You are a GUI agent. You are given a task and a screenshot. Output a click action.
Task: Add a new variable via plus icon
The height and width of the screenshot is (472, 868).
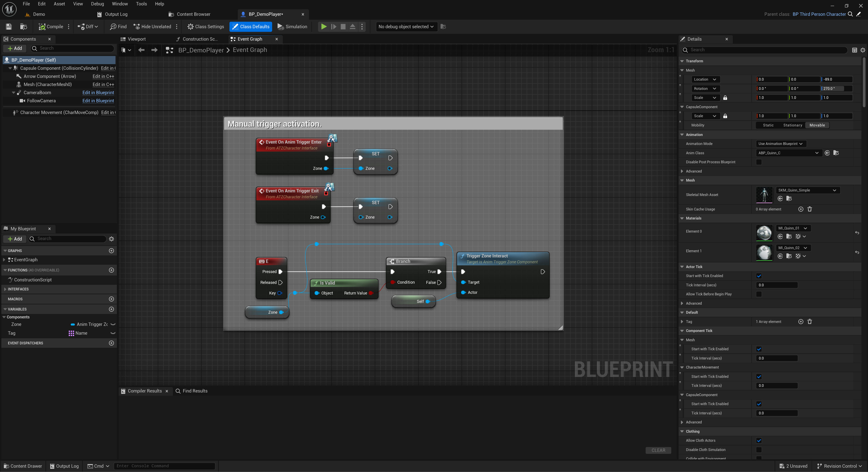(x=111, y=309)
